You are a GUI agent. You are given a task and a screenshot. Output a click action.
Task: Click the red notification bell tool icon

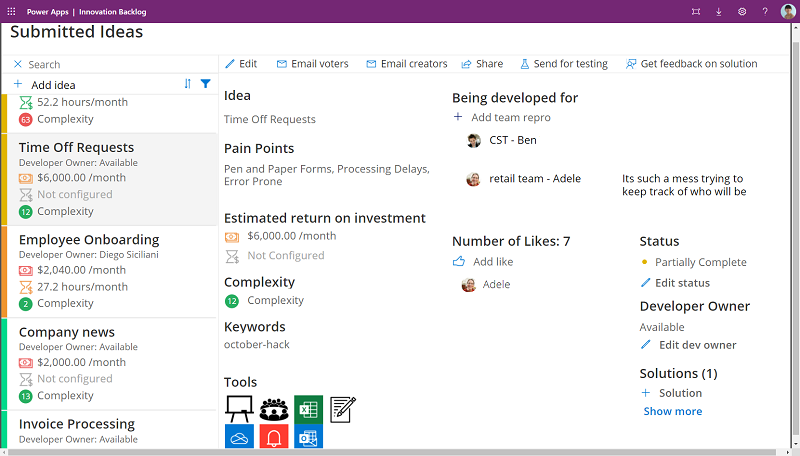274,437
